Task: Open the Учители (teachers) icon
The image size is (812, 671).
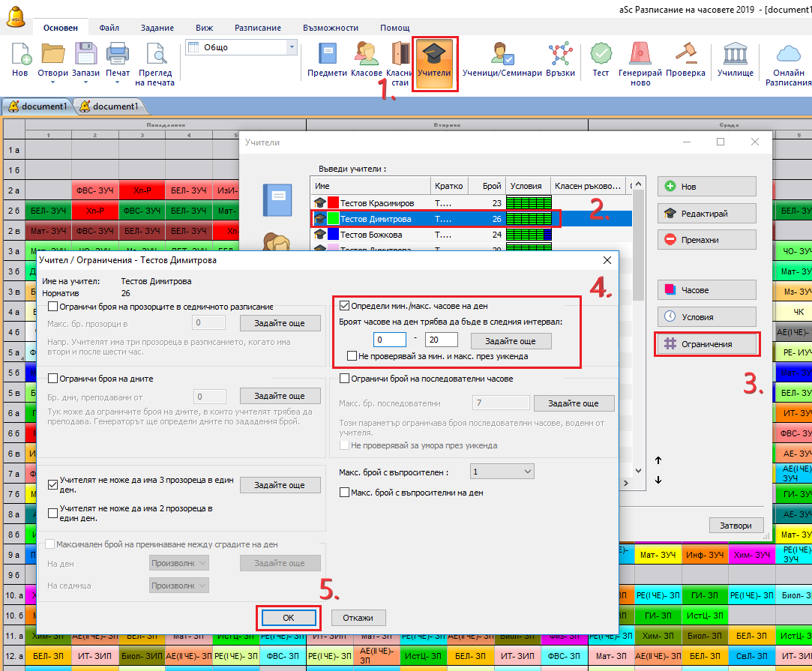Action: (x=434, y=63)
